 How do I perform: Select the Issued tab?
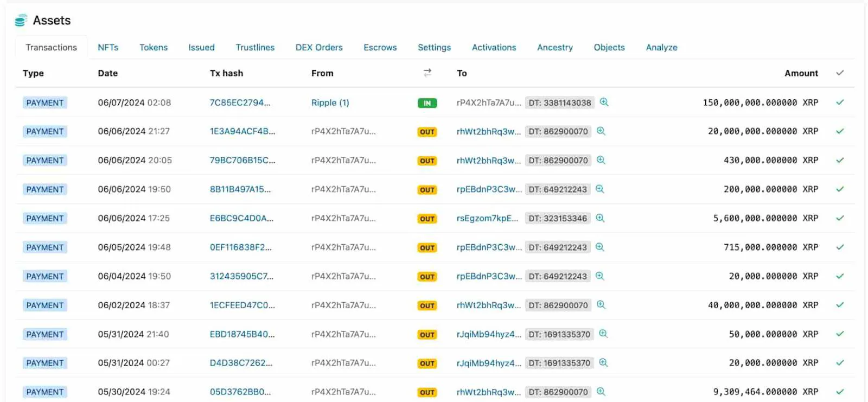(201, 47)
